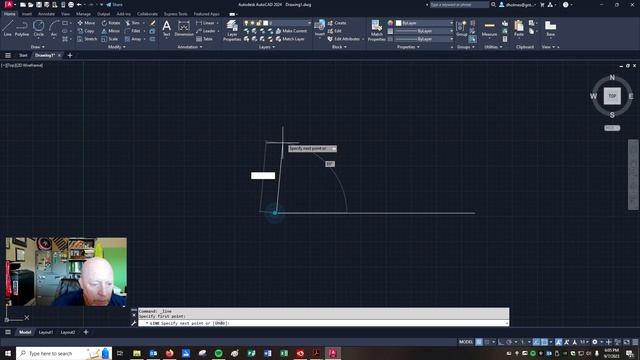
Task: Expand the Layers panel
Action: [267, 47]
